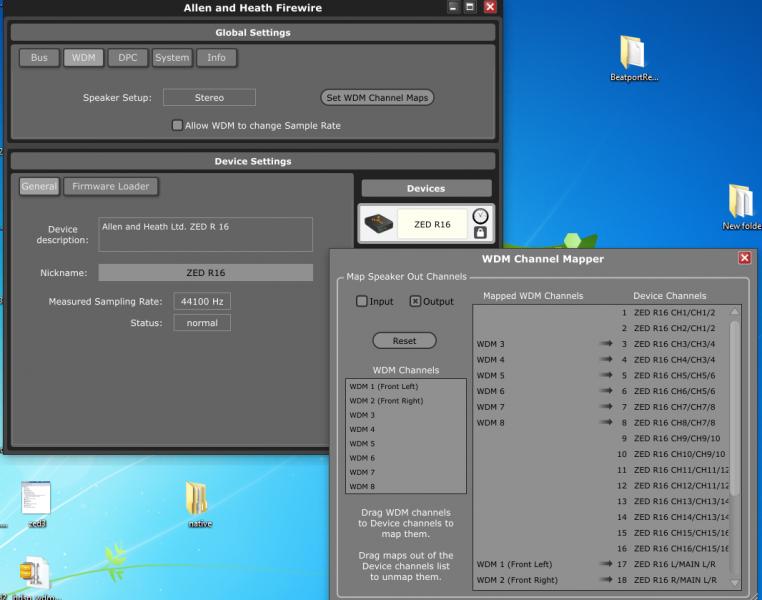This screenshot has height=600, width=762.
Task: Check the Input checkbox in Channel Mapper
Action: pos(361,301)
